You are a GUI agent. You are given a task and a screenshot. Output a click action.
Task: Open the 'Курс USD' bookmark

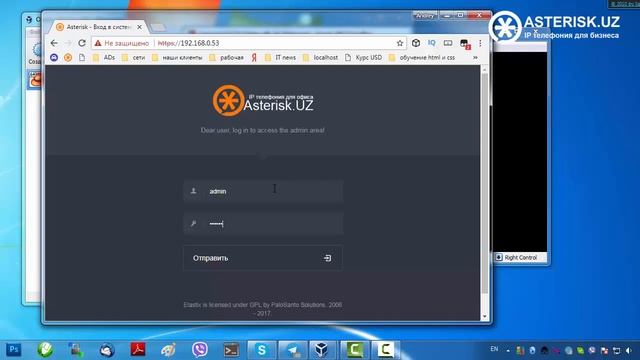pos(363,58)
